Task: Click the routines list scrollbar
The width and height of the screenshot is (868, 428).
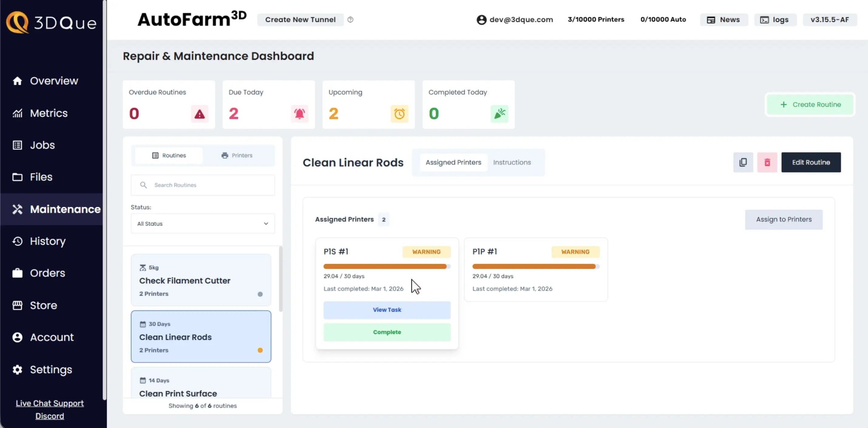Action: coord(281,279)
